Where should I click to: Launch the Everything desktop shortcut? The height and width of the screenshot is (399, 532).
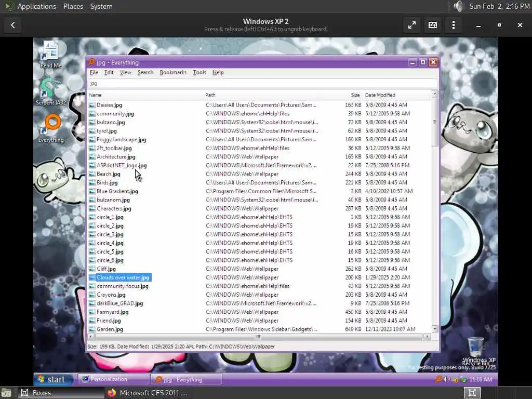[x=51, y=128]
